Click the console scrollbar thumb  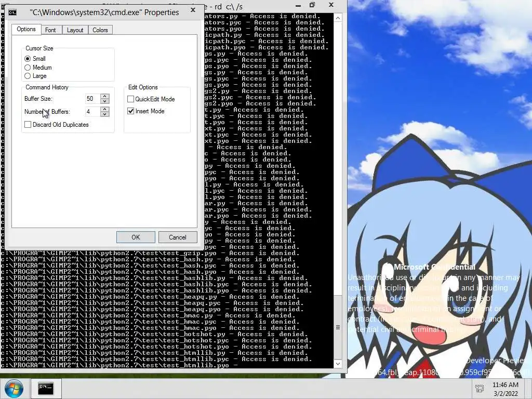[338, 327]
